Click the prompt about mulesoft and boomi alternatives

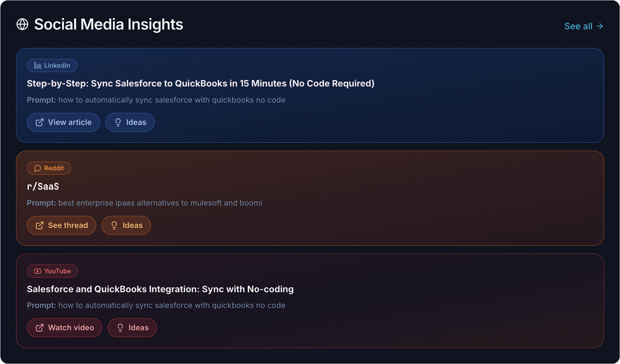[144, 203]
